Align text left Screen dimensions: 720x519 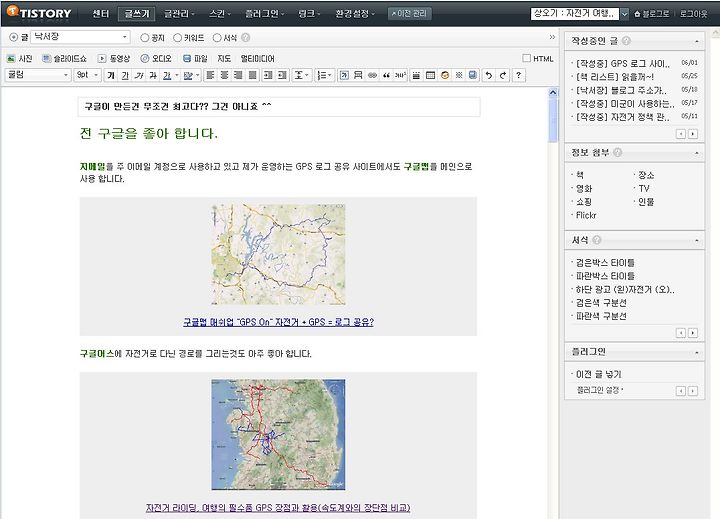210,75
